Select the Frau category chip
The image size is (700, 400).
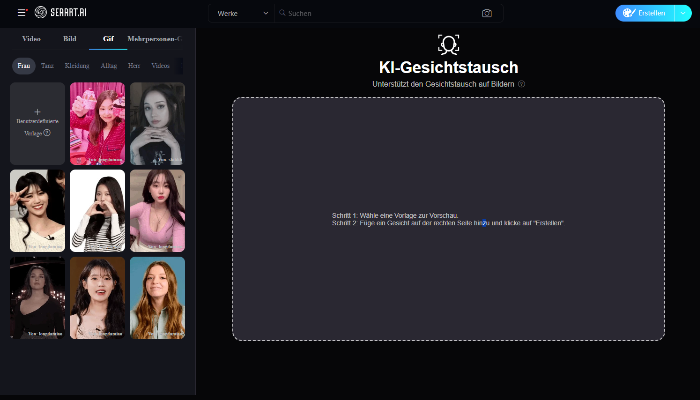pos(24,66)
